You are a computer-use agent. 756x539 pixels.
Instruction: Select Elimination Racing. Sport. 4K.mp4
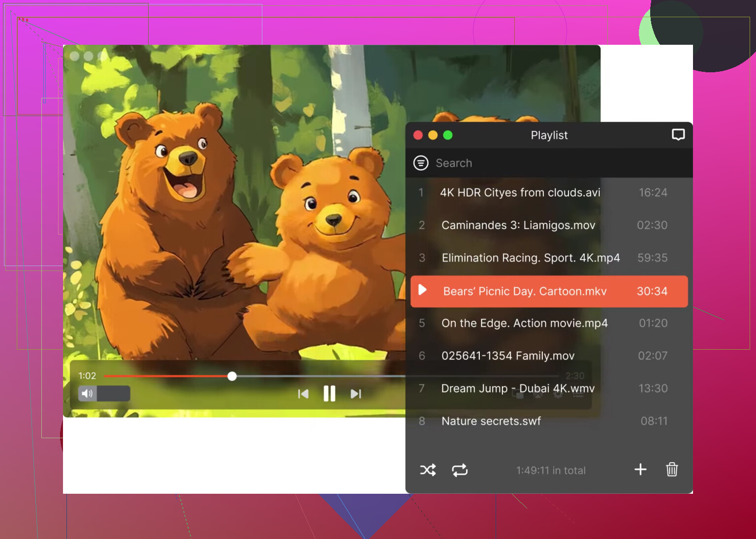tap(531, 258)
